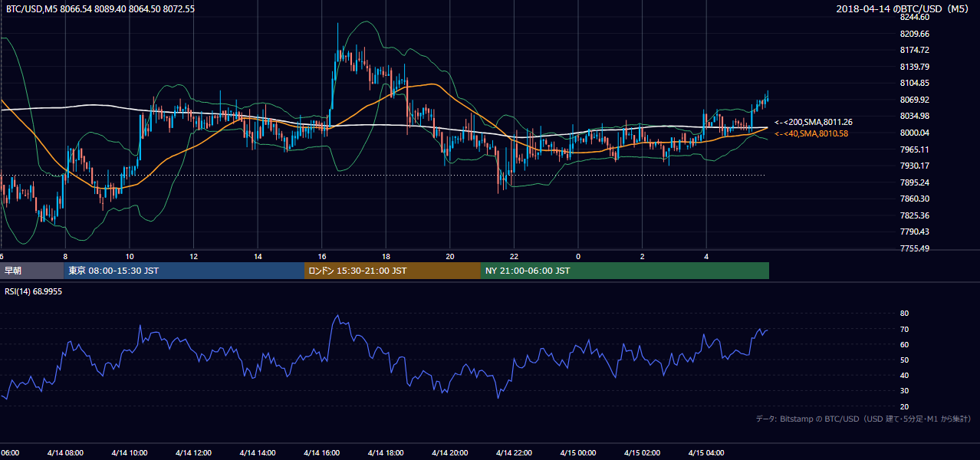The width and height of the screenshot is (980, 460).
Task: Click price axis value 7755.49
Action: (x=915, y=248)
